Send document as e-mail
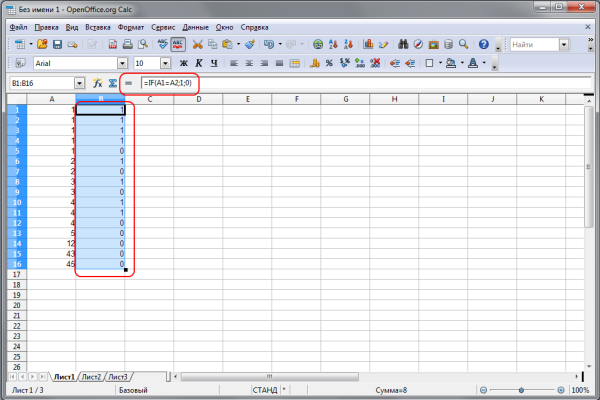Screen dimensions: 600x400 [72, 44]
